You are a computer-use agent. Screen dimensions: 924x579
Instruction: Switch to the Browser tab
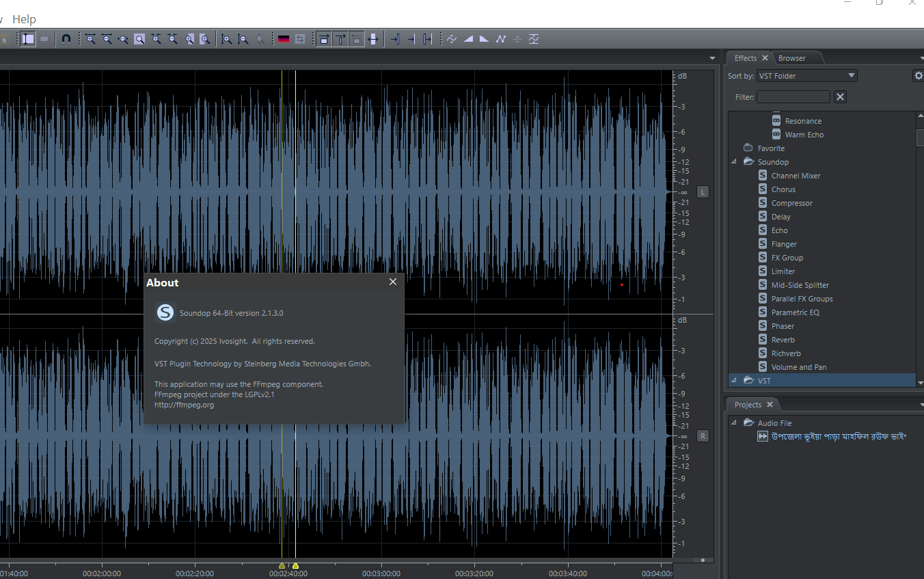(x=792, y=58)
